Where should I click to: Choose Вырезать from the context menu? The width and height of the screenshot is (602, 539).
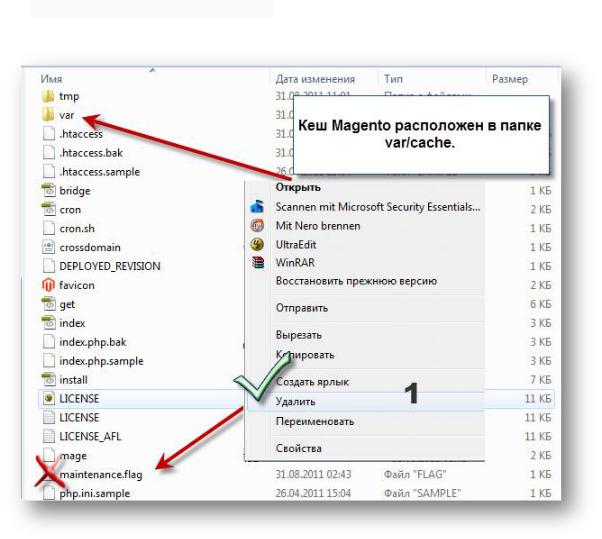pos(299,335)
